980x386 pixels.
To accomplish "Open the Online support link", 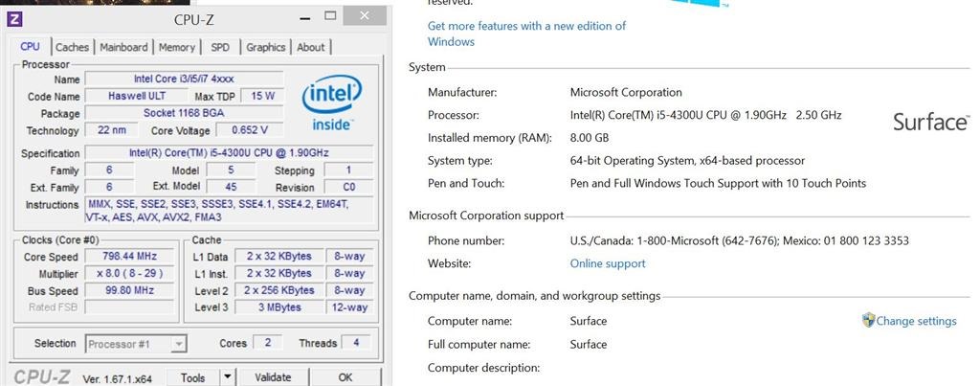I will point(608,263).
